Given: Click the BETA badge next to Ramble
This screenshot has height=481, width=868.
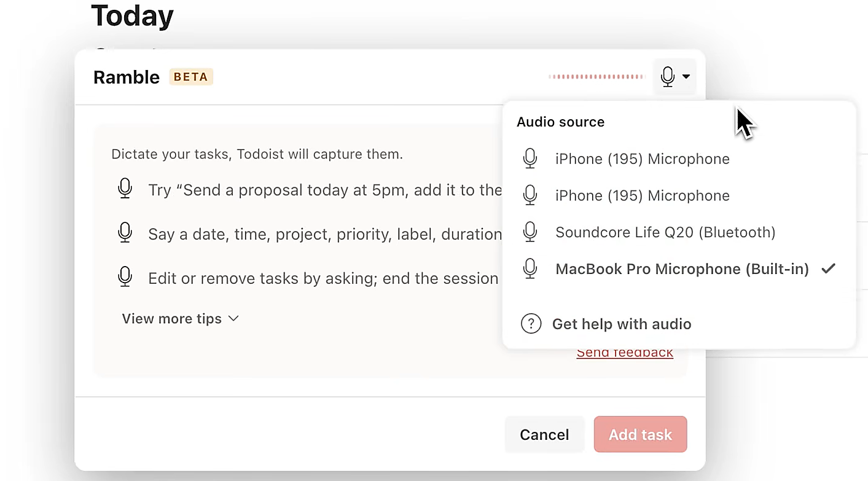Looking at the screenshot, I should tap(191, 77).
